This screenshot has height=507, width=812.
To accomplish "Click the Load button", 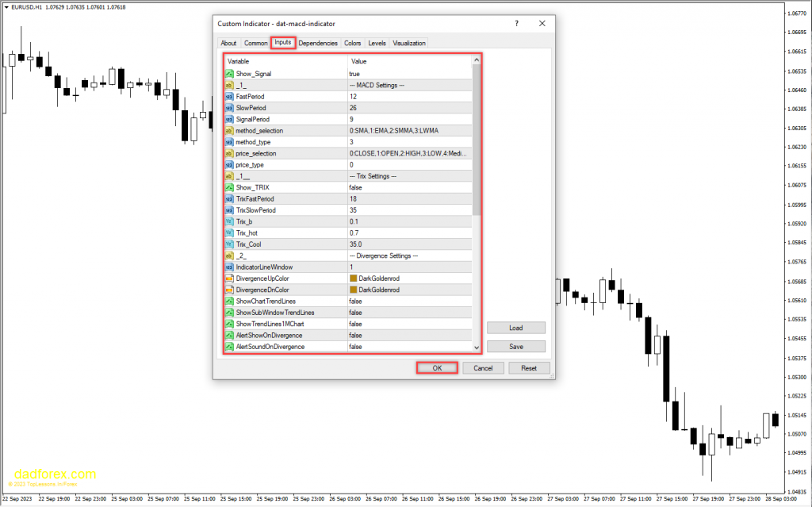I will coord(515,328).
